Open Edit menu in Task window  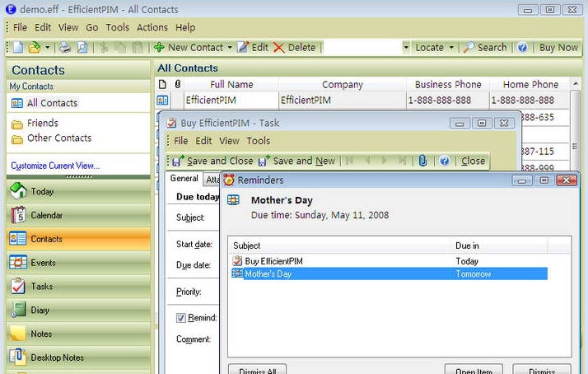click(203, 141)
